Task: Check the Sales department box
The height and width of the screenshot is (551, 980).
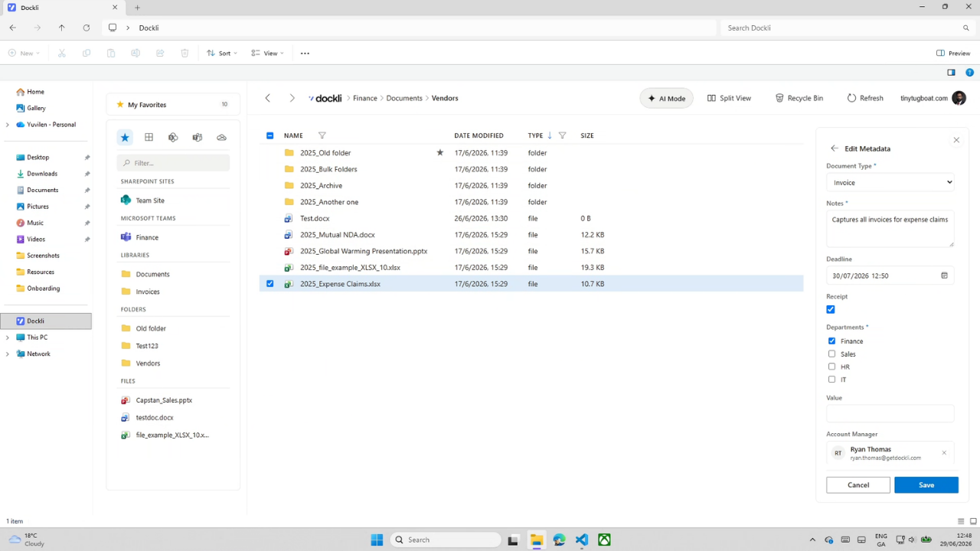Action: tap(832, 354)
